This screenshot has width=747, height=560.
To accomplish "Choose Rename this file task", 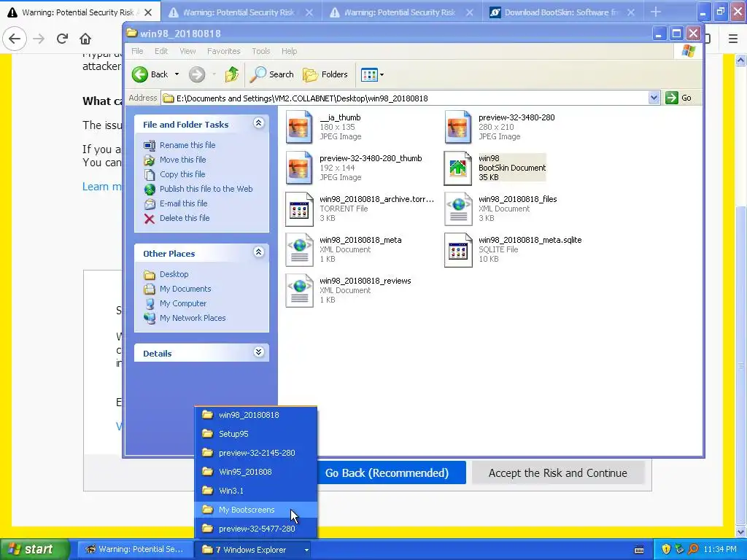I will tap(180, 145).
